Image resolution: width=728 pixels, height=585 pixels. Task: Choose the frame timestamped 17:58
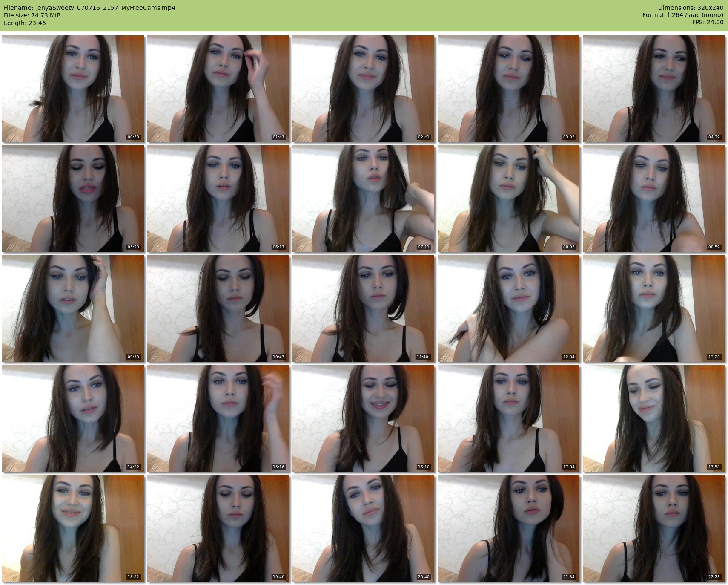(x=654, y=418)
